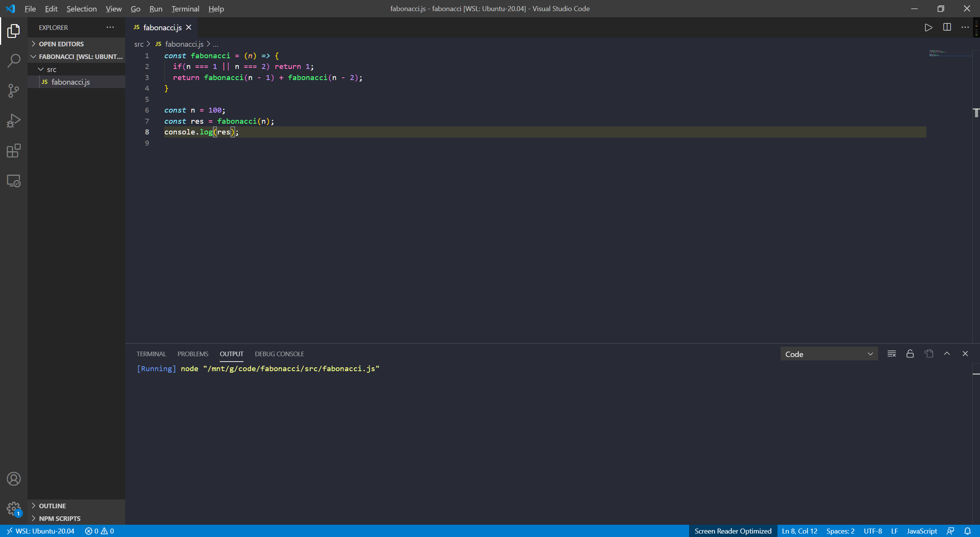Open the Remote Explorer view
Image resolution: width=980 pixels, height=537 pixels.
13,181
